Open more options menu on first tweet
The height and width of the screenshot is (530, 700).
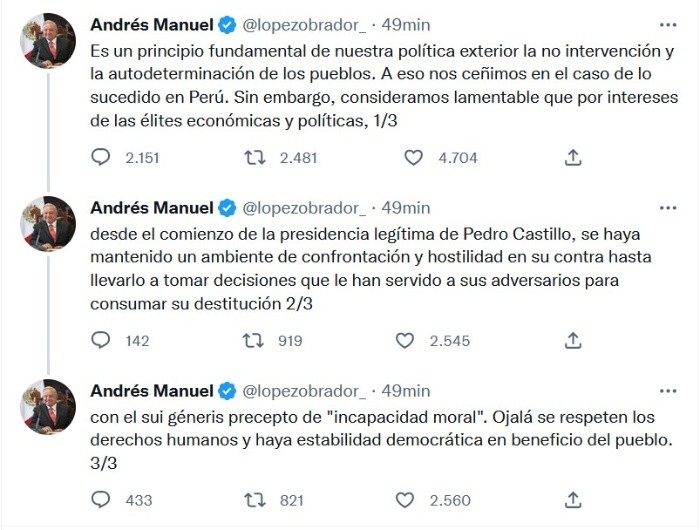click(x=666, y=23)
